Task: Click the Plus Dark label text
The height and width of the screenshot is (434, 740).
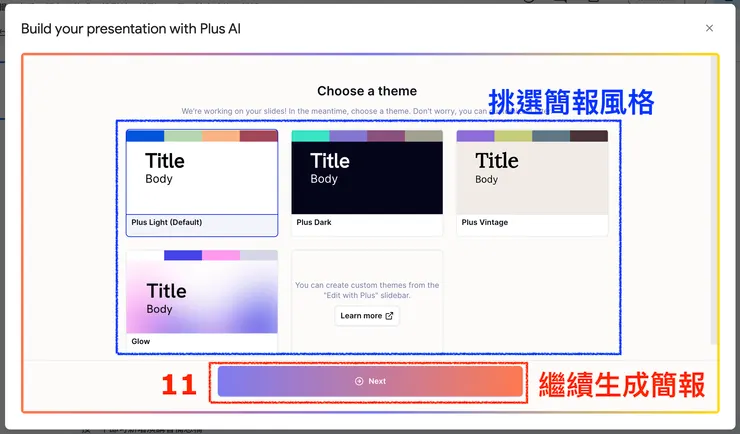Action: [314, 222]
